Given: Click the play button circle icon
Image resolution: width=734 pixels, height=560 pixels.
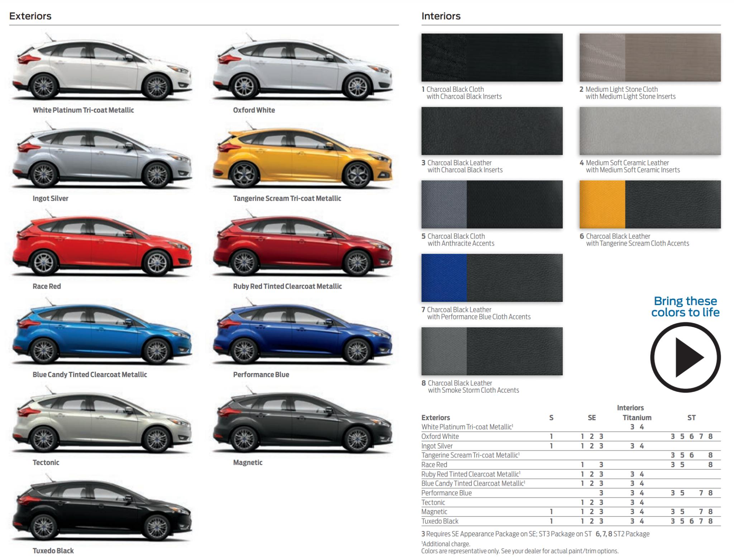Looking at the screenshot, I should pyautogui.click(x=685, y=357).
